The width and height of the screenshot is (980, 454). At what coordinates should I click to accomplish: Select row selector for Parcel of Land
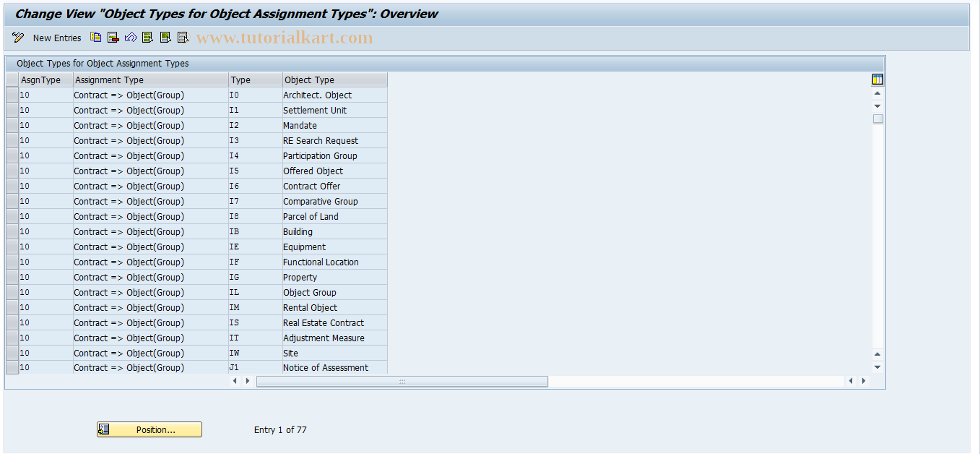point(12,216)
